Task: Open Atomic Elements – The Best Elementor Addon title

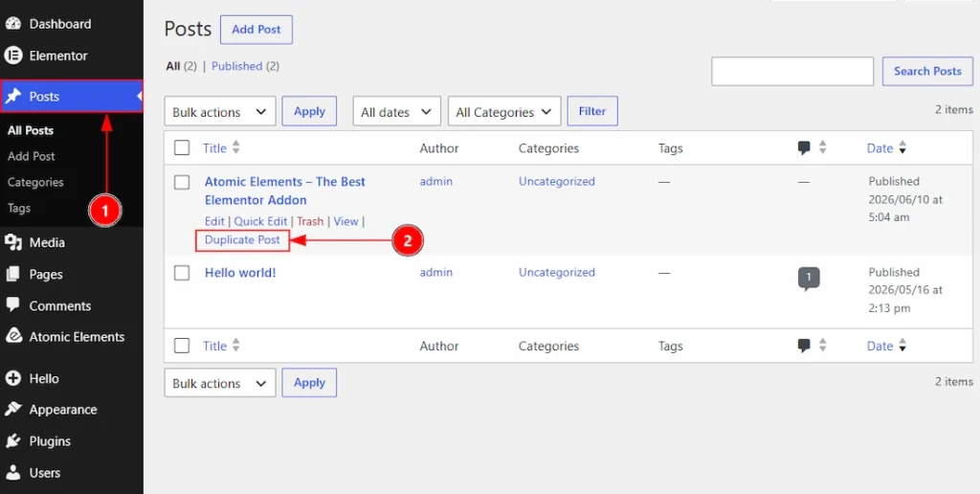Action: 285,191
